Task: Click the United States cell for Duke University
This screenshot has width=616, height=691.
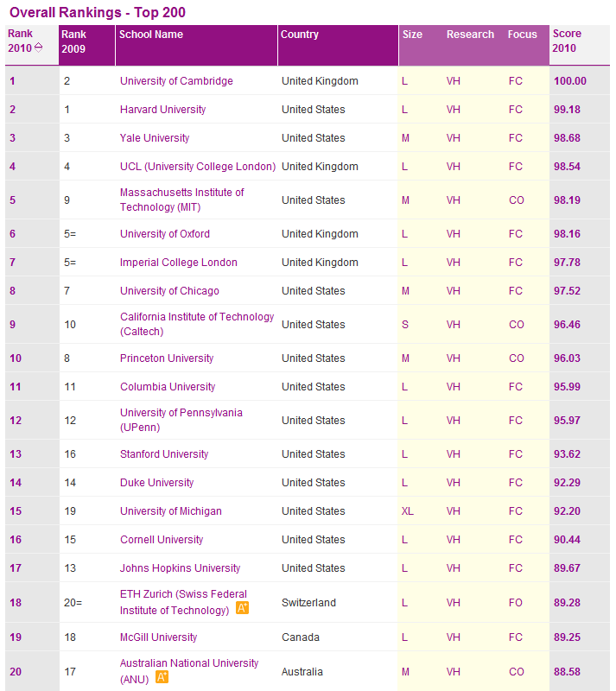Action: coord(313,483)
